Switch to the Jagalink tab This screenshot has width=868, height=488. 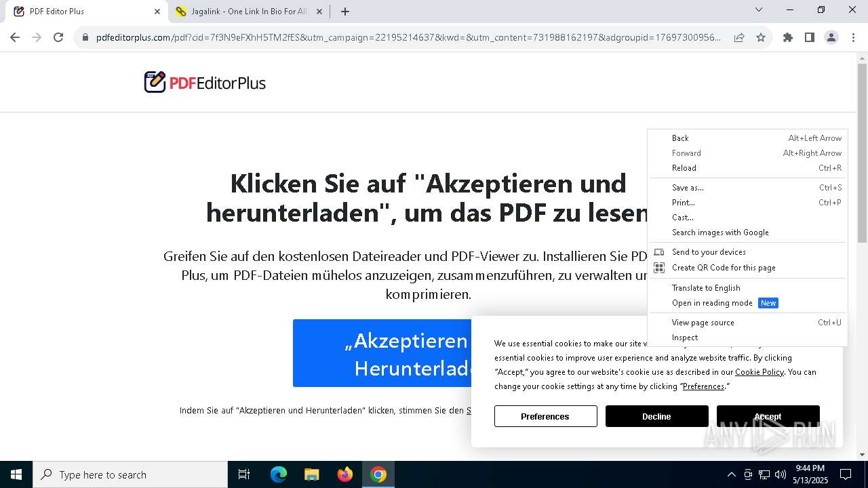pyautogui.click(x=248, y=12)
